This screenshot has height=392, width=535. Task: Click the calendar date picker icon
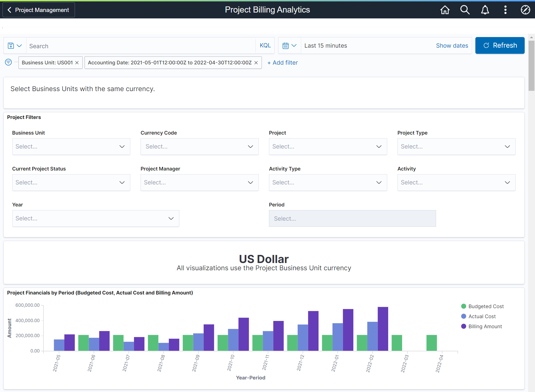pyautogui.click(x=286, y=46)
